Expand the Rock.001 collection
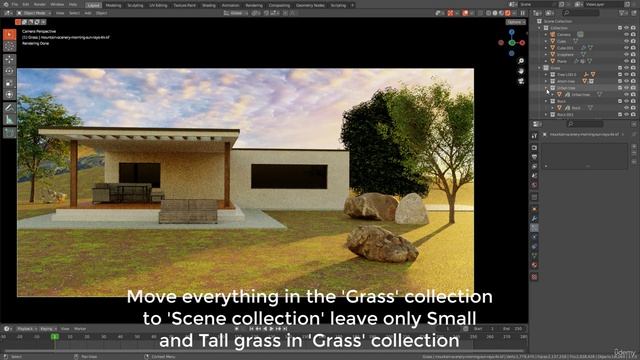This screenshot has width=640, height=360. (546, 115)
